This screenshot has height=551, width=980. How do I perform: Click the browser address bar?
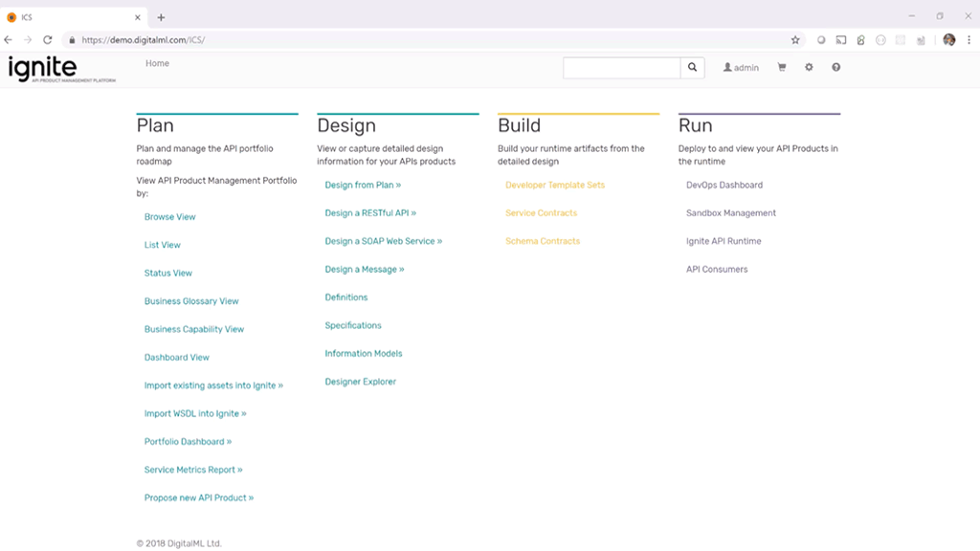[x=431, y=40]
